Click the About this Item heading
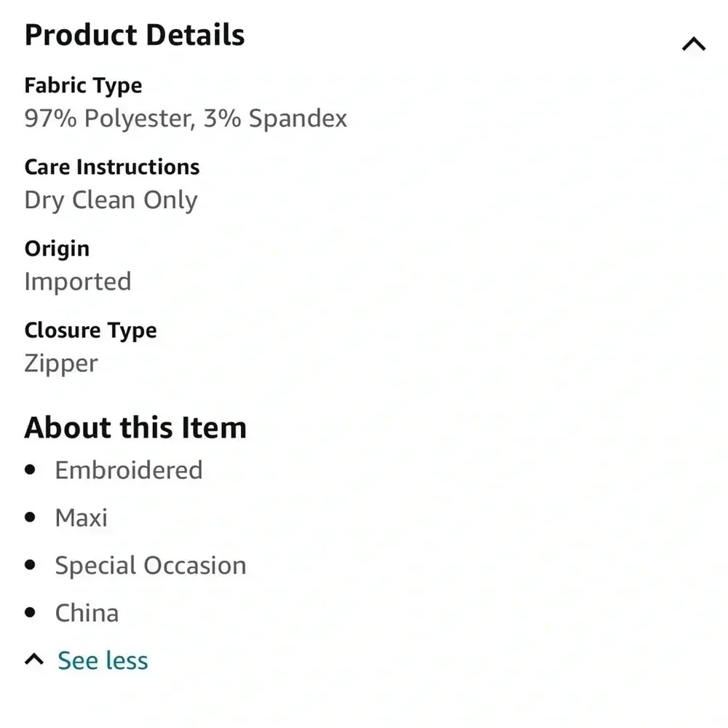This screenshot has width=728, height=728. click(135, 428)
